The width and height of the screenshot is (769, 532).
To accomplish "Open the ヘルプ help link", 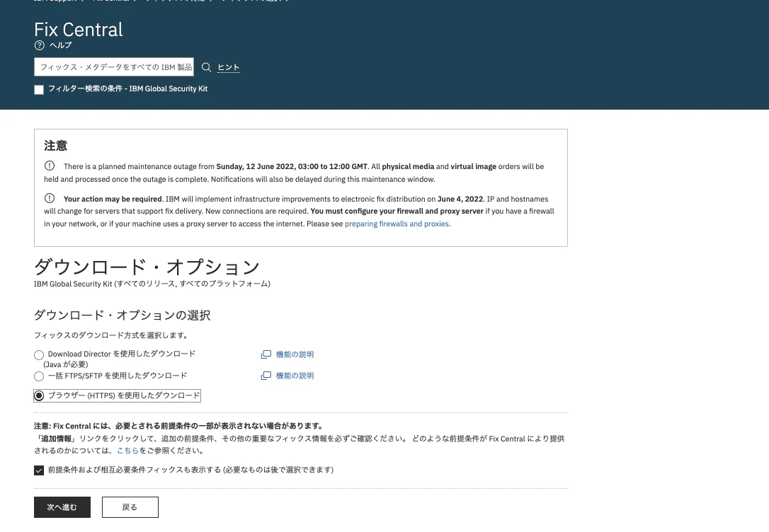I will pos(60,45).
